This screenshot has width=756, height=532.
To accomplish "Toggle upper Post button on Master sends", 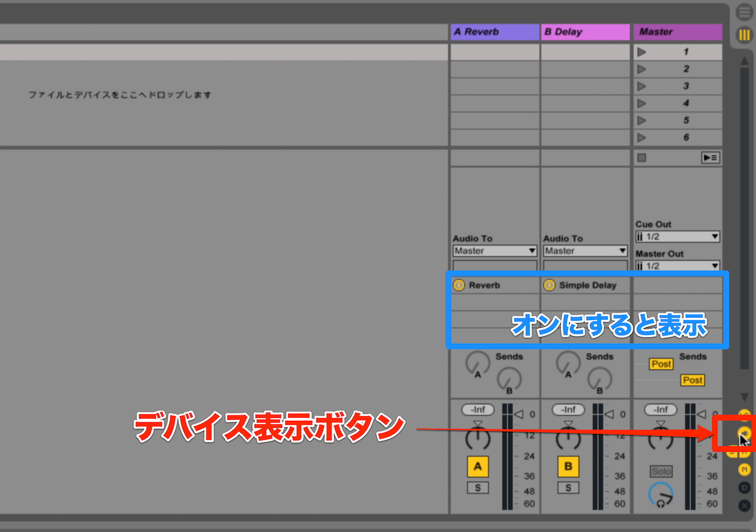I will tap(661, 364).
